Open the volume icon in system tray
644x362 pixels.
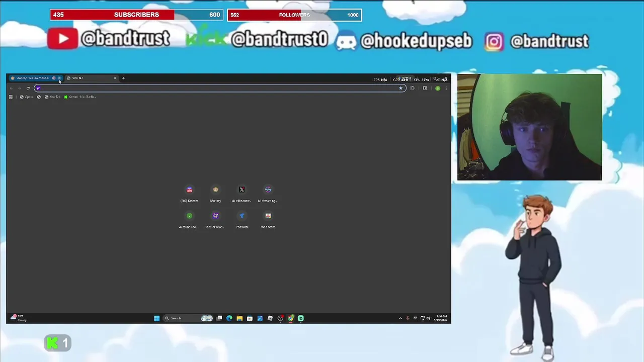(x=429, y=318)
